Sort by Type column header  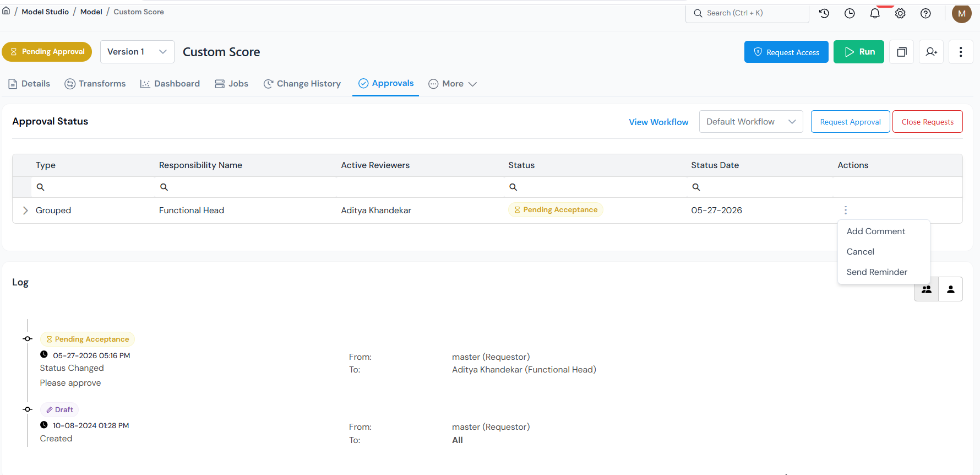[x=46, y=165]
